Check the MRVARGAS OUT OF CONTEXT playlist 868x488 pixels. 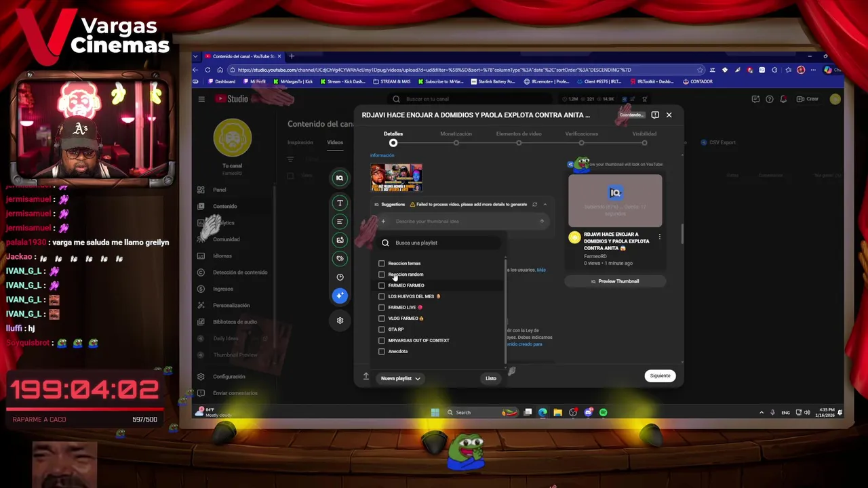[381, 340]
